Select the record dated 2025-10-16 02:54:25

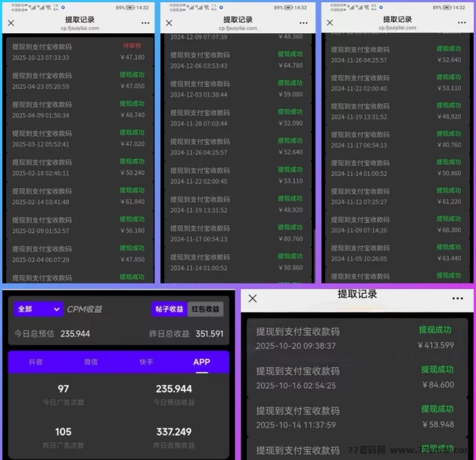[357, 378]
